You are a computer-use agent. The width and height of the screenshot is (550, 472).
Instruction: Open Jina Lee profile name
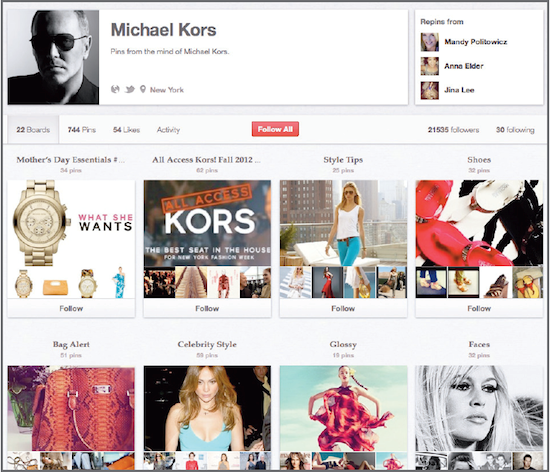point(459,90)
